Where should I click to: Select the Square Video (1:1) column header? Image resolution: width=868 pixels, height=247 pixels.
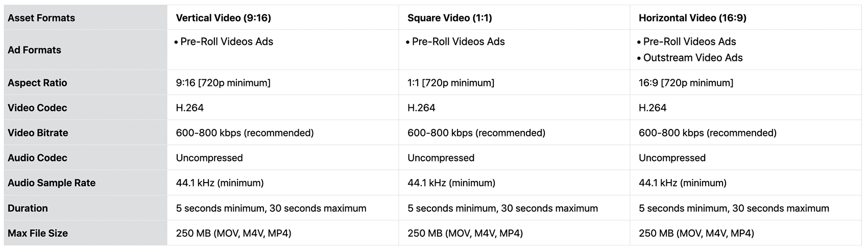click(449, 18)
